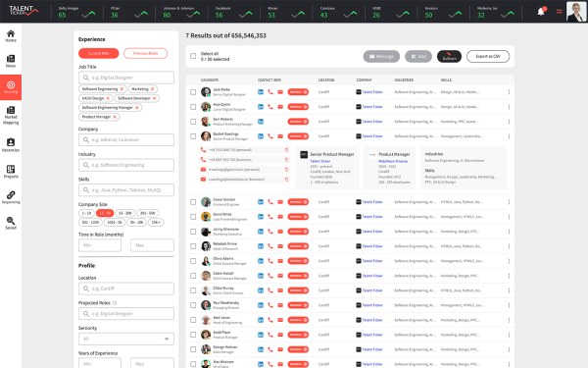Click Export as CSV
Screen dimensions: 588x368
(488, 56)
